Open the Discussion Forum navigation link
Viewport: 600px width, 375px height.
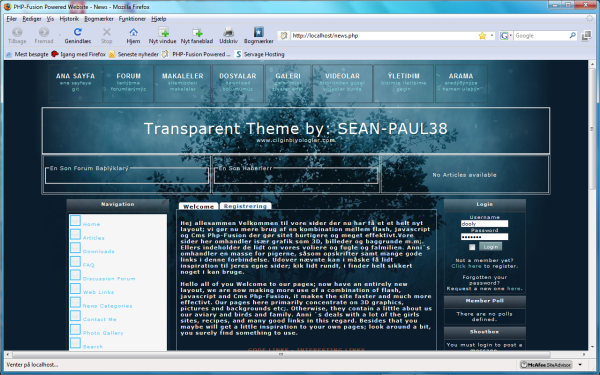109,279
